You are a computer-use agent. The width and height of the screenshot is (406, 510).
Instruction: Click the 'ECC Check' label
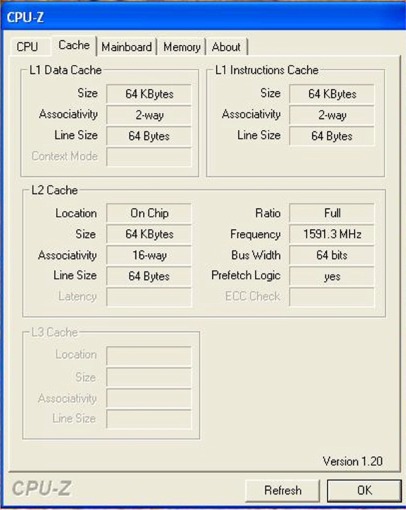point(252,296)
